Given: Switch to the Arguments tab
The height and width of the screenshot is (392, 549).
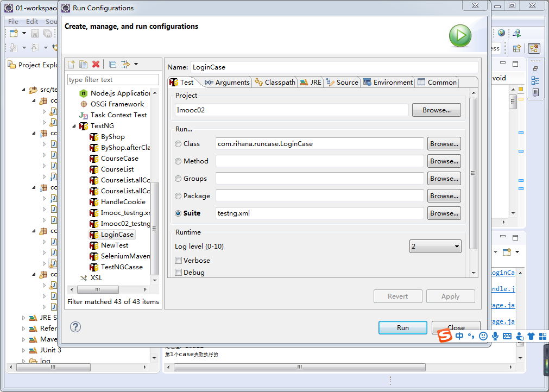Looking at the screenshot, I should tap(227, 82).
